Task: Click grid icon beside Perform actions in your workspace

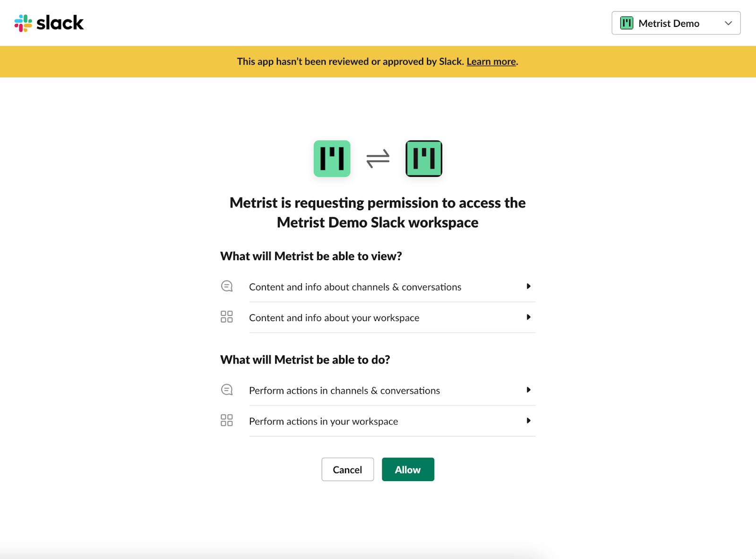Action: (x=227, y=420)
